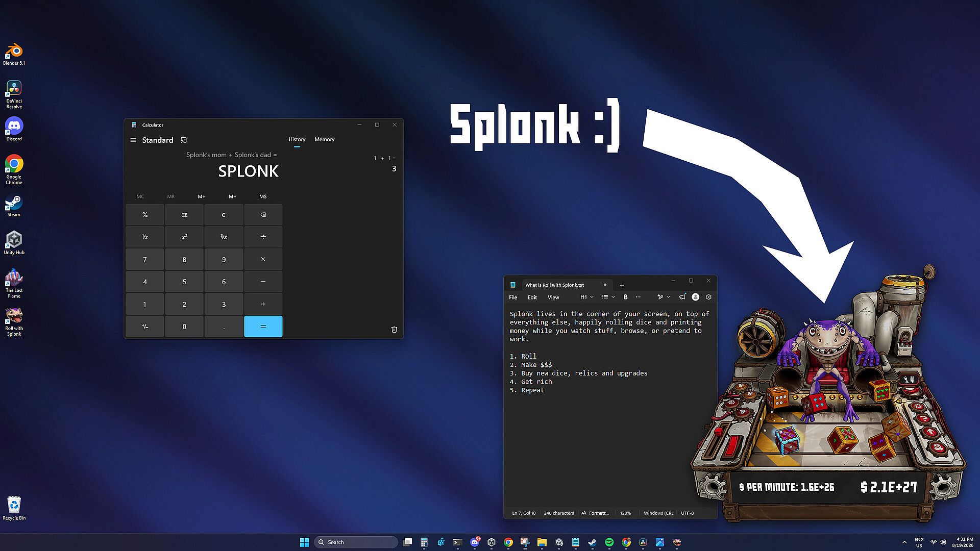Switch to Calculator Memory tab

coord(324,140)
